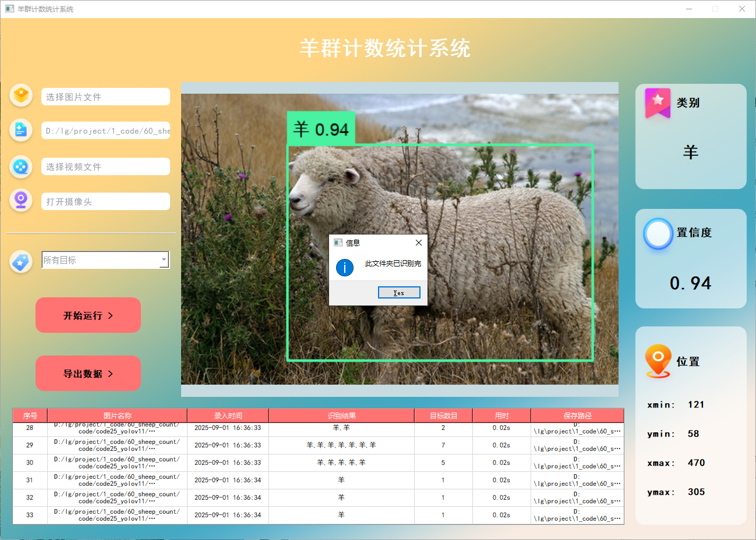This screenshot has width=756, height=540.
Task: Click the 位置 location pin icon
Action: [658, 361]
